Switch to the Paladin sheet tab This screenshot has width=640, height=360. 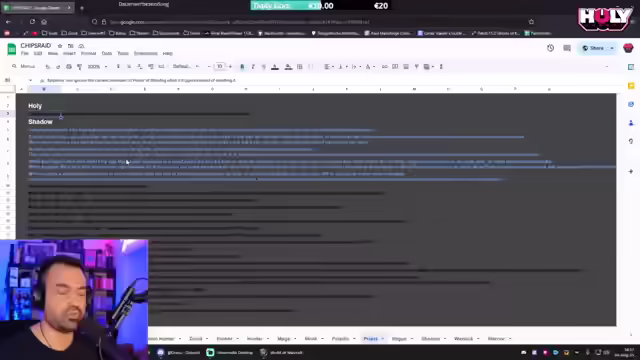(340, 339)
